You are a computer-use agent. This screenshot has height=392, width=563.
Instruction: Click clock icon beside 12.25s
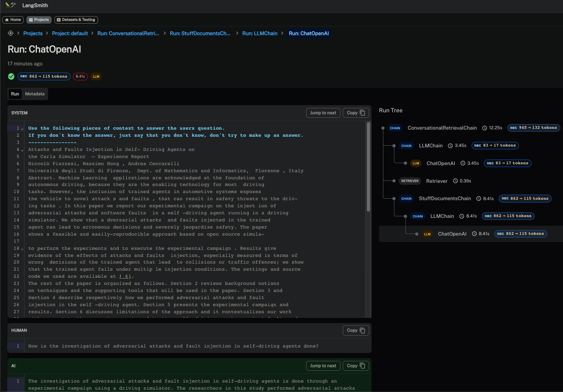pos(485,128)
